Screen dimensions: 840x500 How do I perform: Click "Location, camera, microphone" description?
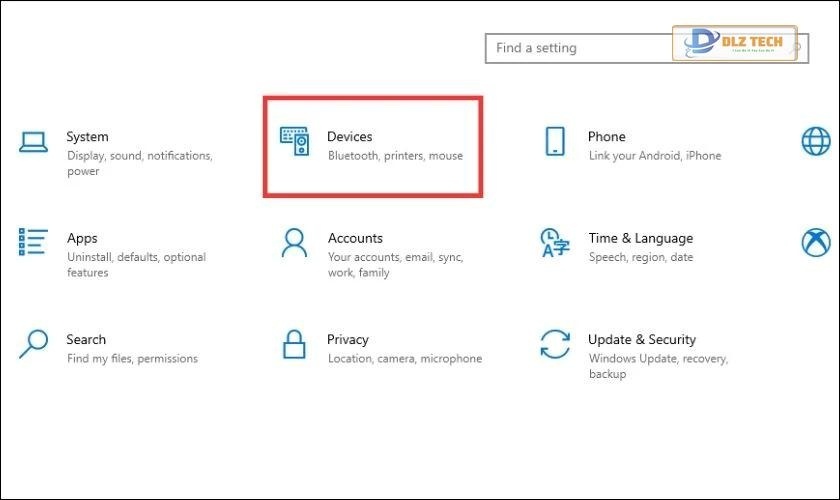pos(405,359)
